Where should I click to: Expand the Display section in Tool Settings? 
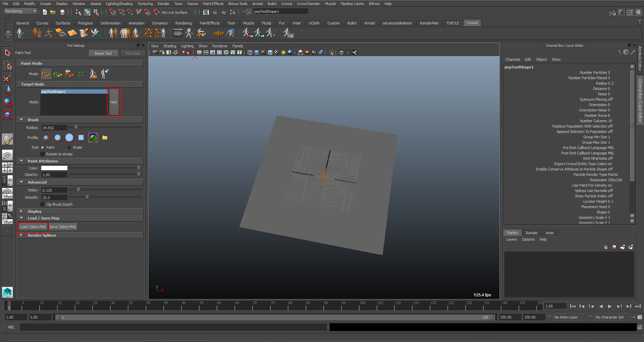coord(21,211)
